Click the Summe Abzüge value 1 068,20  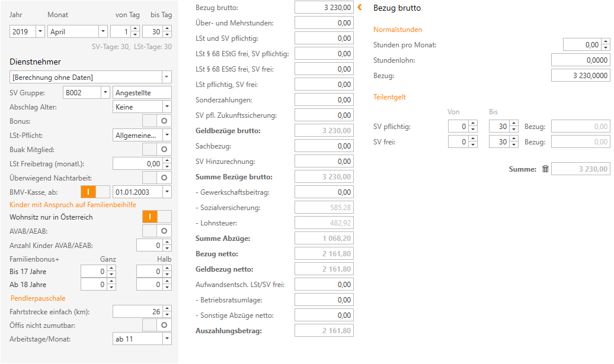(324, 239)
